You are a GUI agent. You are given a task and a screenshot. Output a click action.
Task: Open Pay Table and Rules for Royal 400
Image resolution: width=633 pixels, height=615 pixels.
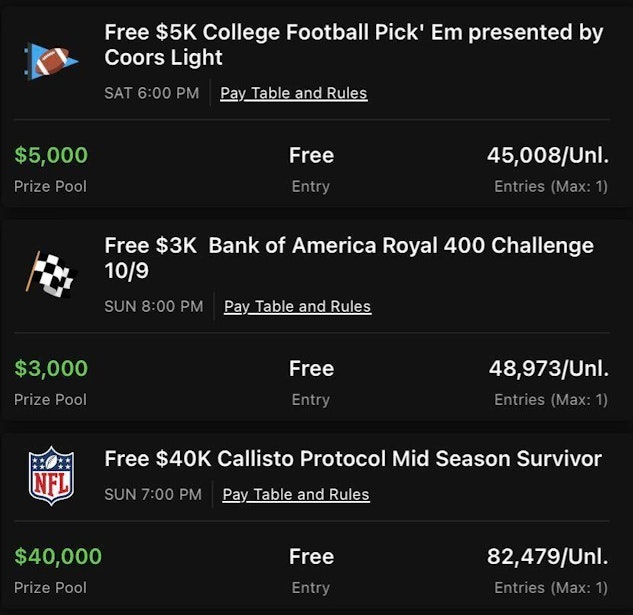297,306
